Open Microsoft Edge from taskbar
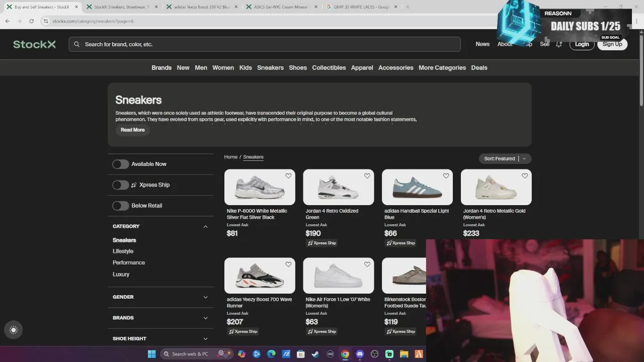This screenshot has height=362, width=644. [271, 354]
